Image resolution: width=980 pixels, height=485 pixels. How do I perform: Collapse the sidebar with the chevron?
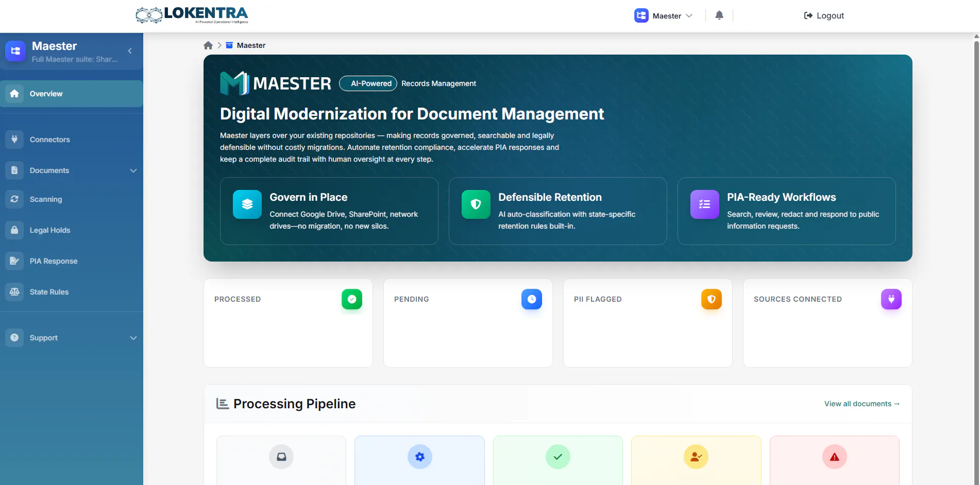pos(130,51)
